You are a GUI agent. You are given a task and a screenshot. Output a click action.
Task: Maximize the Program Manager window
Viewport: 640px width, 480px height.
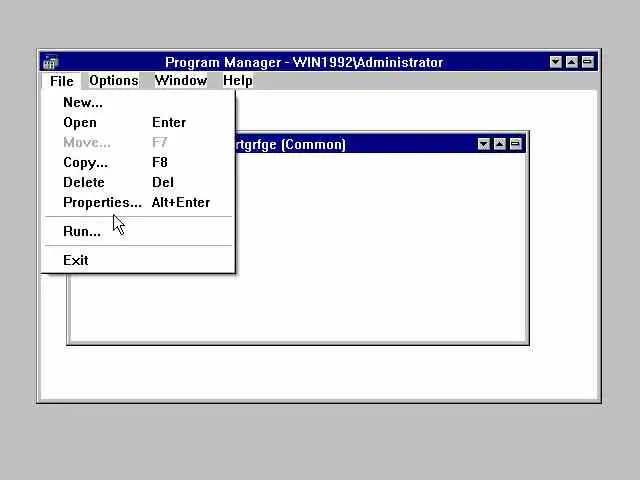[571, 62]
